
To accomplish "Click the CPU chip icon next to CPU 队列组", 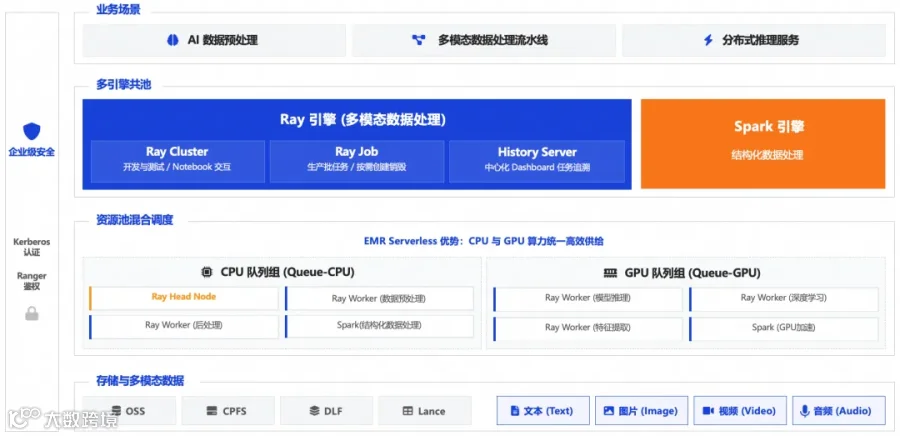I will [206, 272].
